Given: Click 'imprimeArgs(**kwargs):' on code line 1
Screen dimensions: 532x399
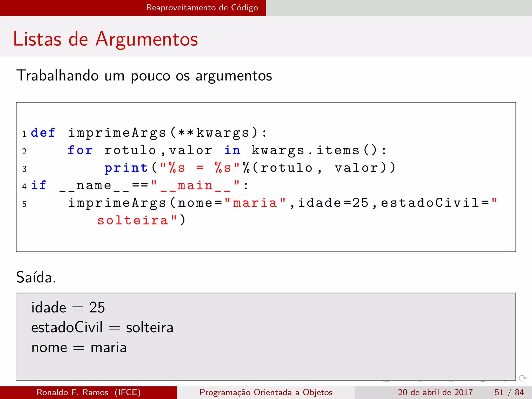Looking at the screenshot, I should [168, 133].
